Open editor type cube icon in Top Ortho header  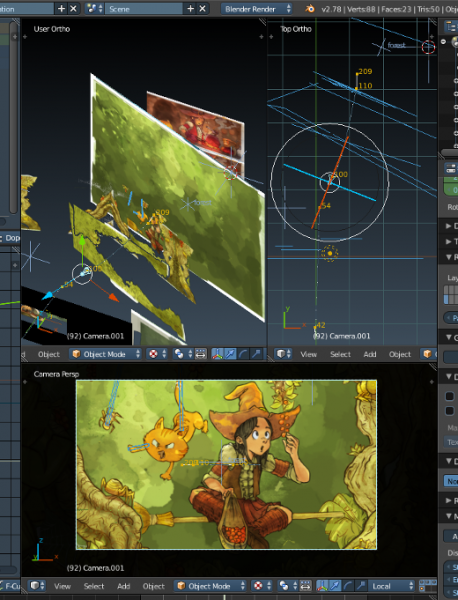click(x=284, y=354)
